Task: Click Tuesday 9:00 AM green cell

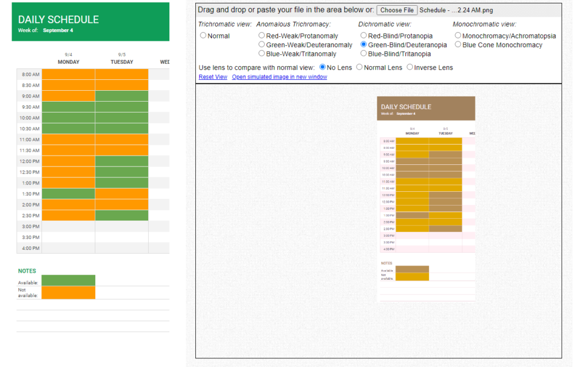Action: click(122, 96)
